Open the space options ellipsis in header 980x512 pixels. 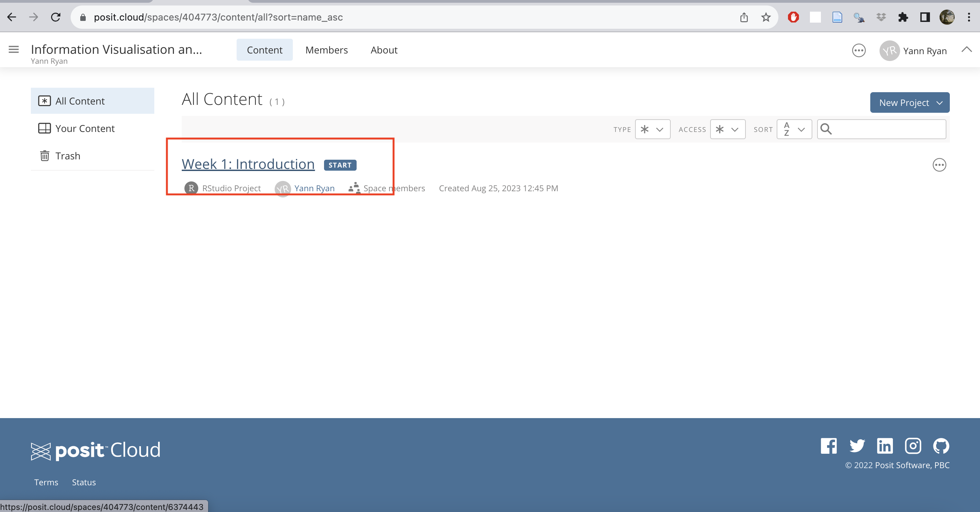pos(859,51)
